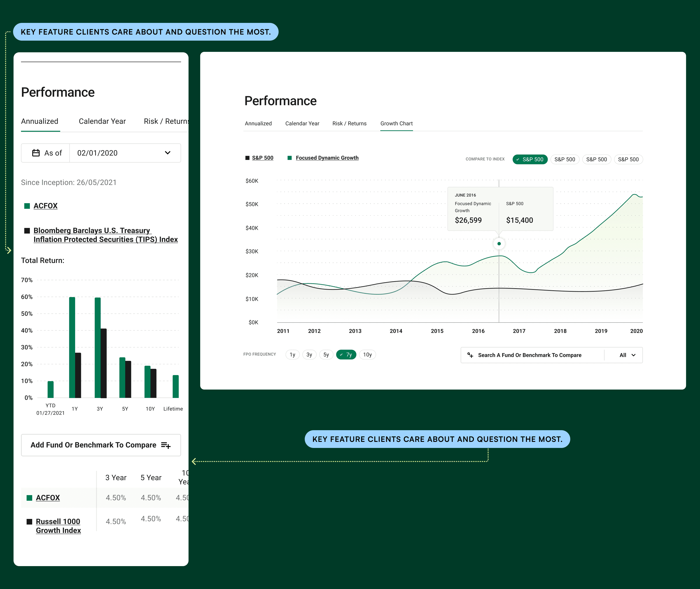Screen dimensions: 700x589
Task: Click the June 2016 data point marker
Action: click(499, 244)
